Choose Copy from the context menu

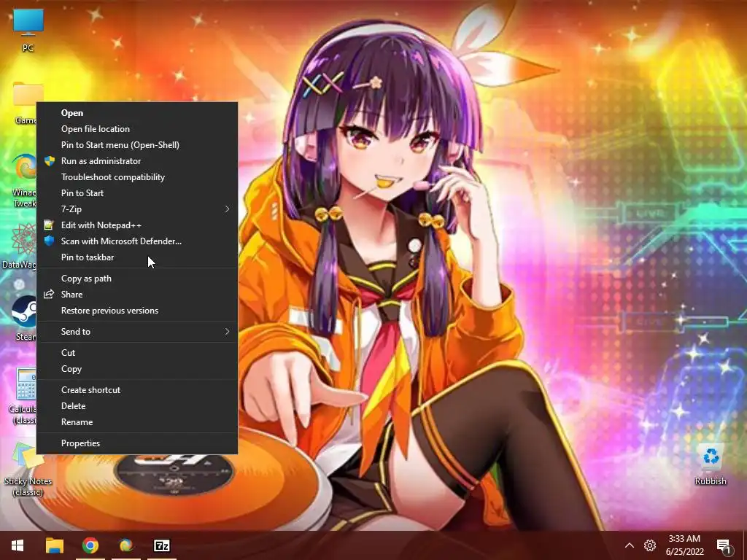pos(137,369)
